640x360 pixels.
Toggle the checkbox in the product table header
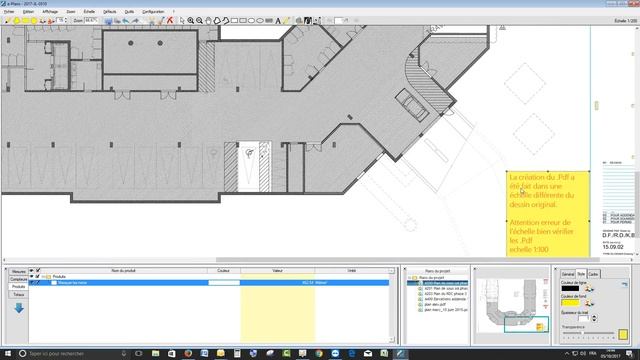pos(38,271)
